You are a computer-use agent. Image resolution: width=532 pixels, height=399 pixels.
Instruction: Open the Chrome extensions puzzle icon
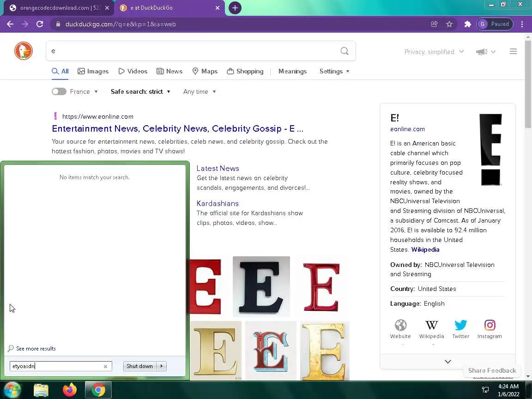[x=467, y=24]
